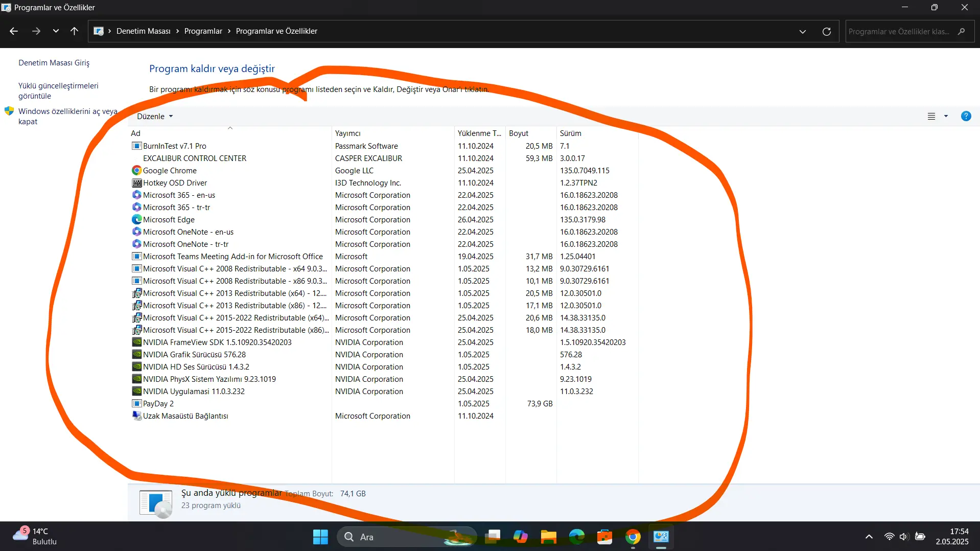Sort by Yüklenme Tarihi column header
Viewport: 980px width, 551px height.
pos(480,133)
